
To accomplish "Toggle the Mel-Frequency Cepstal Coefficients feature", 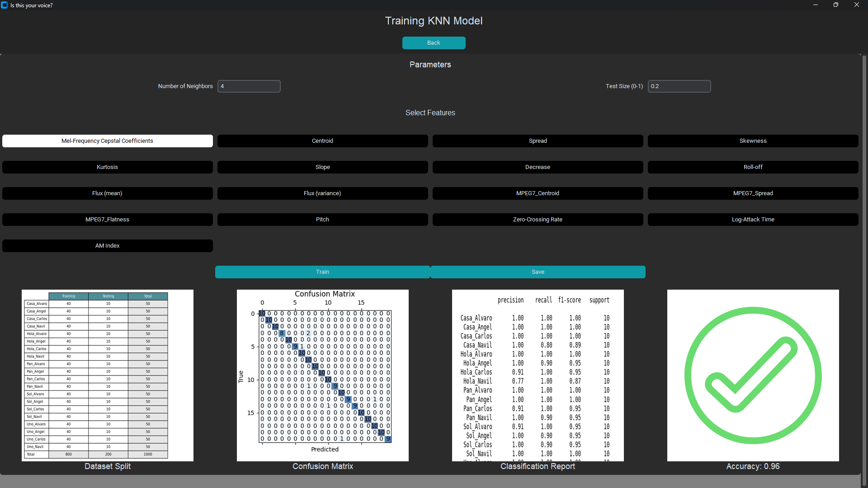I will 107,141.
